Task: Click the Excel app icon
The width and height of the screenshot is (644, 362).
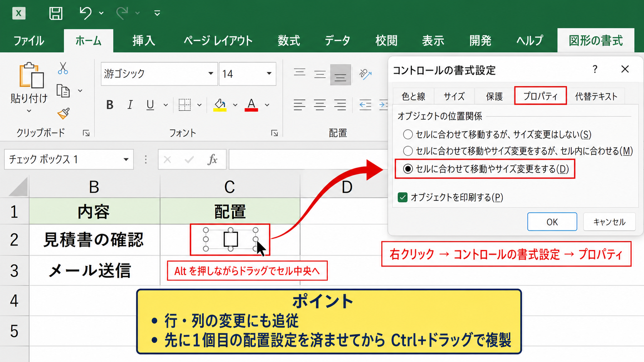Action: click(x=18, y=13)
